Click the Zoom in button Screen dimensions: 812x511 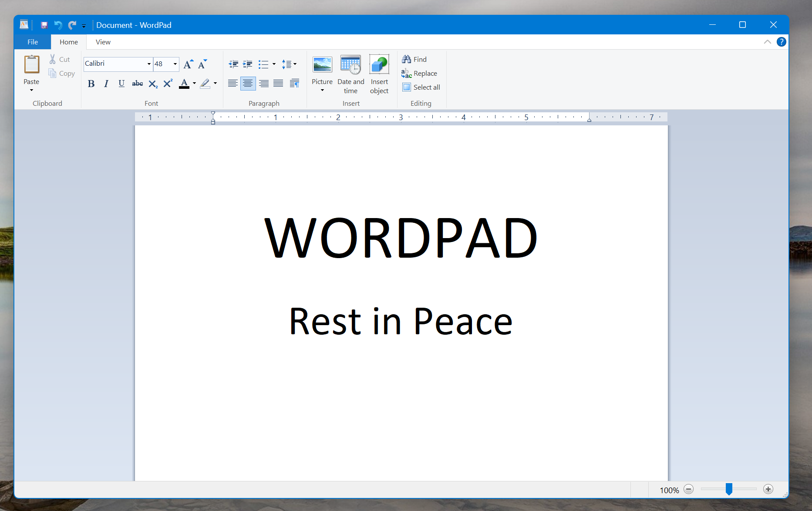click(x=768, y=489)
